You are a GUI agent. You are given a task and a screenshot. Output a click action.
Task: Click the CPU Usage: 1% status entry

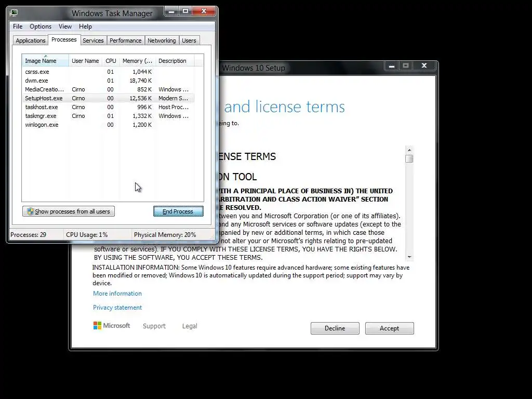[x=87, y=235]
